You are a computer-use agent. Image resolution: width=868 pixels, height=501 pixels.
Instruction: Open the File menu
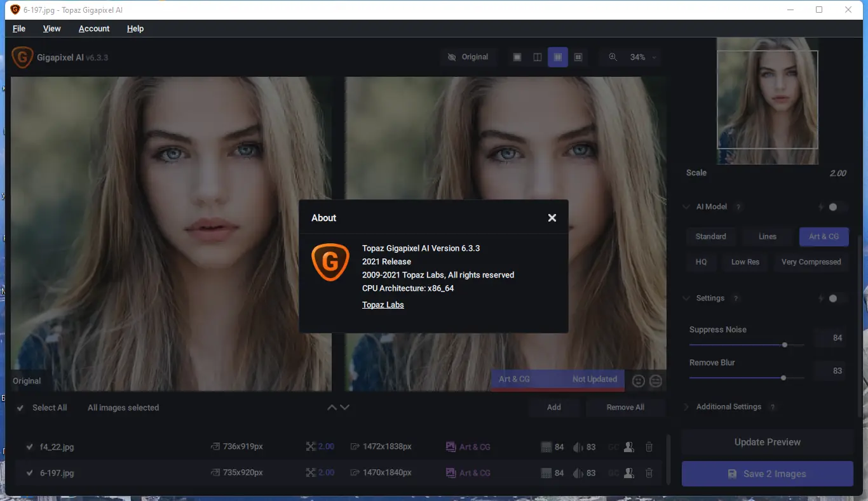[19, 29]
